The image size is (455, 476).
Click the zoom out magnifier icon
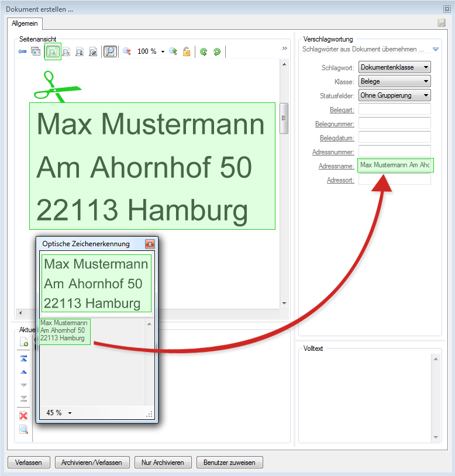[126, 51]
